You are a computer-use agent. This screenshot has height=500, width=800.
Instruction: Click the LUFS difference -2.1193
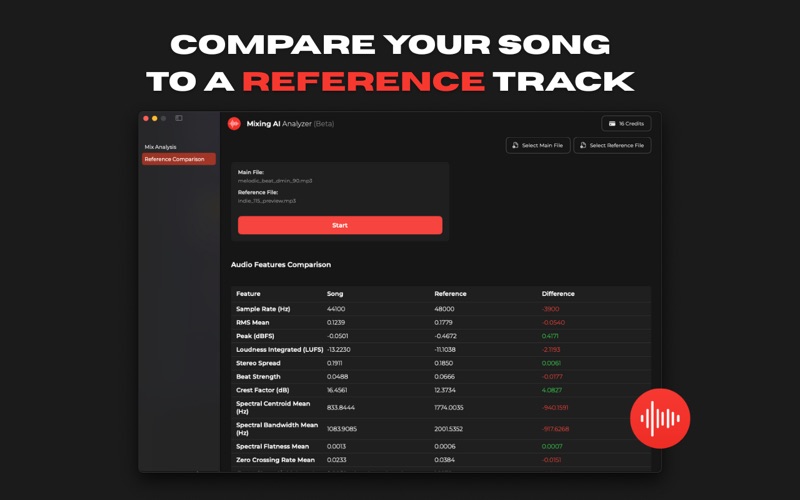point(551,349)
